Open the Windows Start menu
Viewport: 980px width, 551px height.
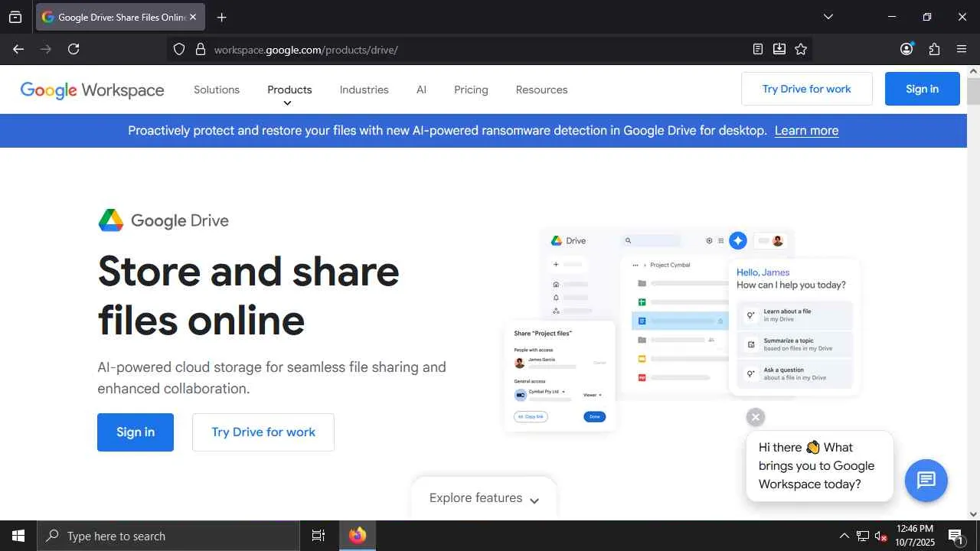coord(18,536)
